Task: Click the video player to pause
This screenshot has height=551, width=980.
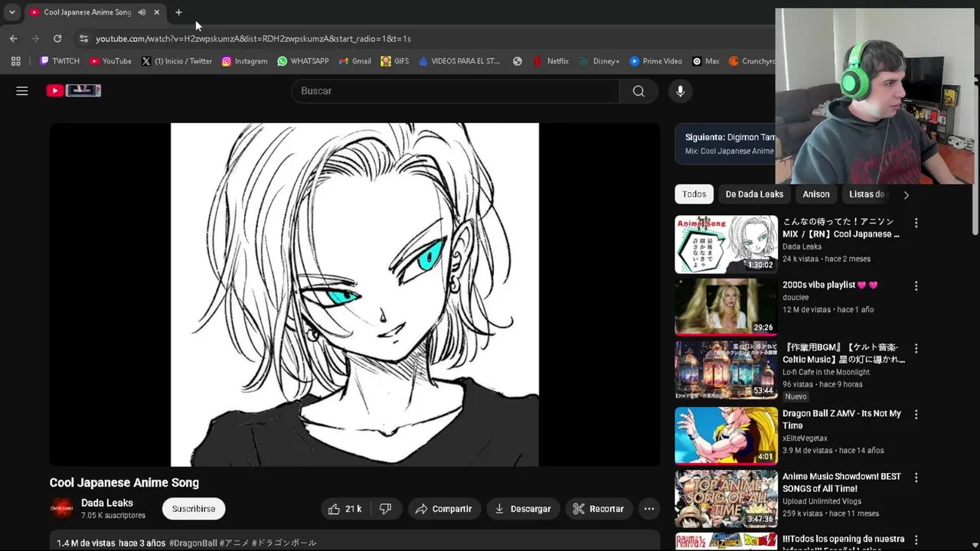Action: point(354,295)
